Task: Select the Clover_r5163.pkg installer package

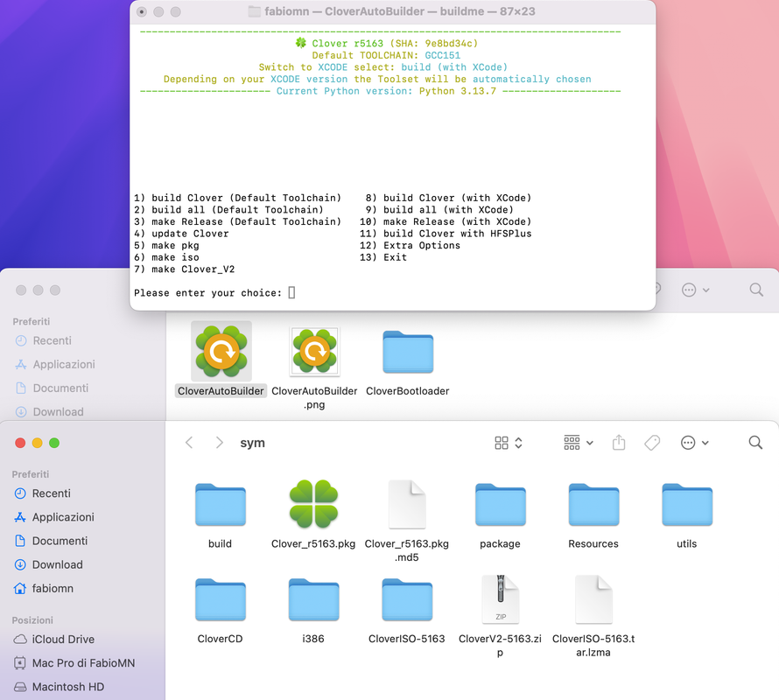Action: [313, 504]
